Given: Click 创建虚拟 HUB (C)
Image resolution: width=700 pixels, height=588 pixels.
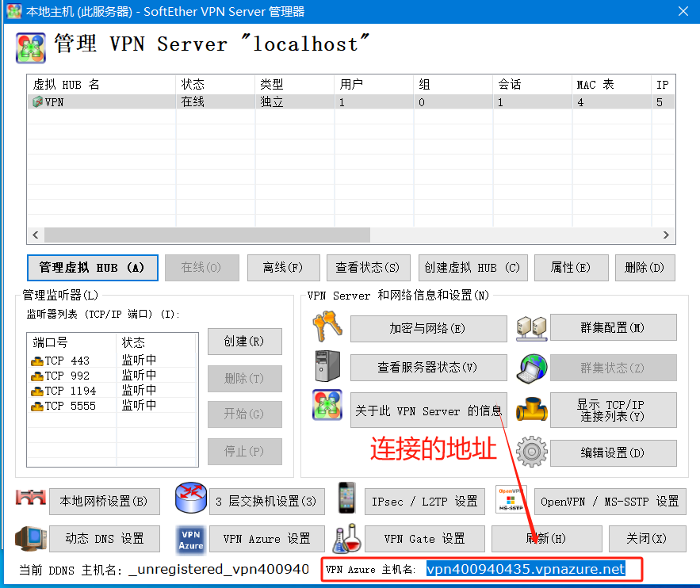Looking at the screenshot, I should click(x=473, y=268).
